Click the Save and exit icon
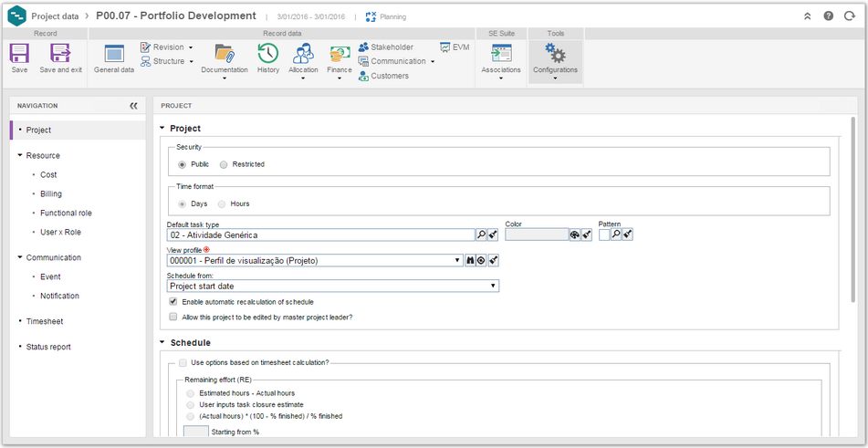 pos(60,54)
